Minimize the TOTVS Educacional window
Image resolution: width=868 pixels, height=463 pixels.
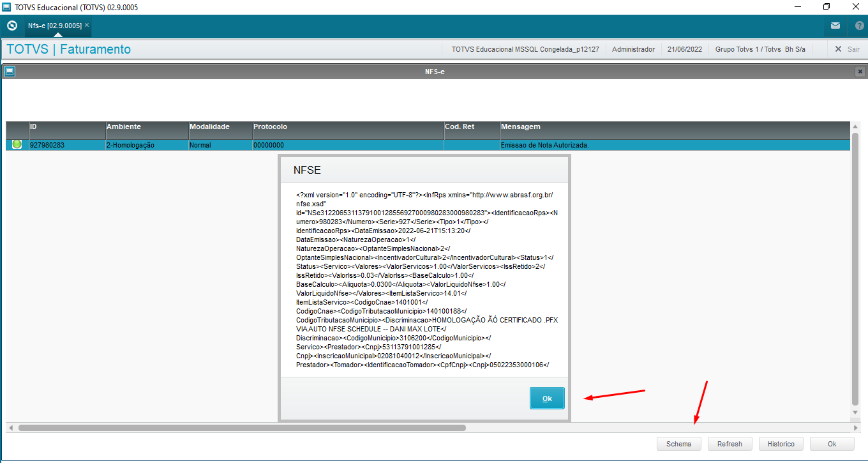798,7
